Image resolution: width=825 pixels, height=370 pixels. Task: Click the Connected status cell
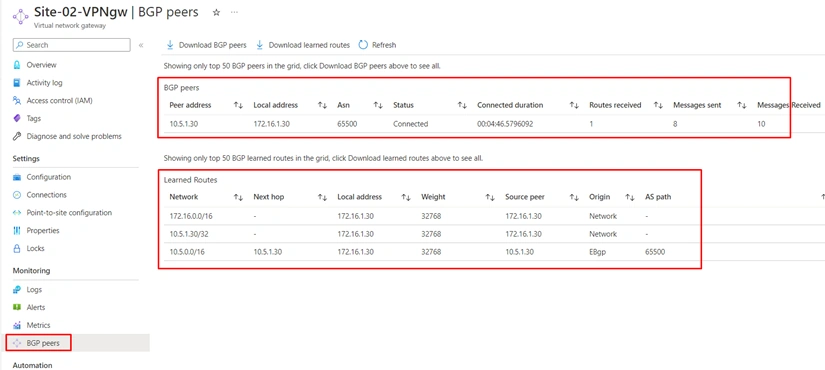[410, 124]
